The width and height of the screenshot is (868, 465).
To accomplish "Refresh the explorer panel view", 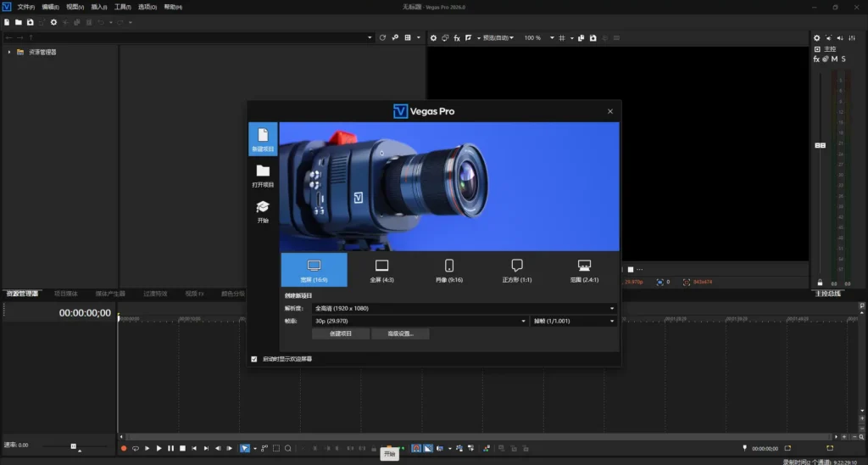I will click(382, 37).
